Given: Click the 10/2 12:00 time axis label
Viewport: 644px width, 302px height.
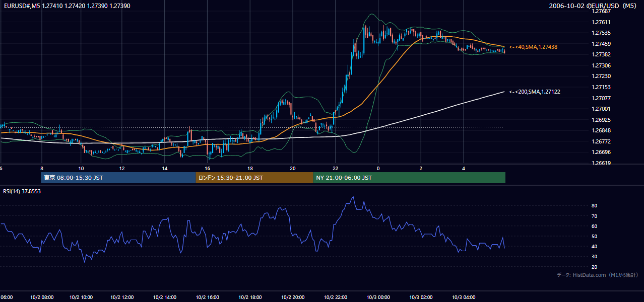Looking at the screenshot, I should pyautogui.click(x=122, y=297).
